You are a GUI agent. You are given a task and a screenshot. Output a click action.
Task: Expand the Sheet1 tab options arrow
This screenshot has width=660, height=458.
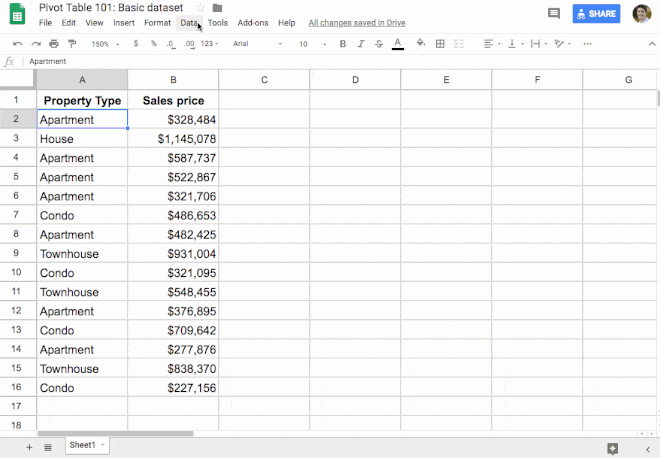point(103,445)
